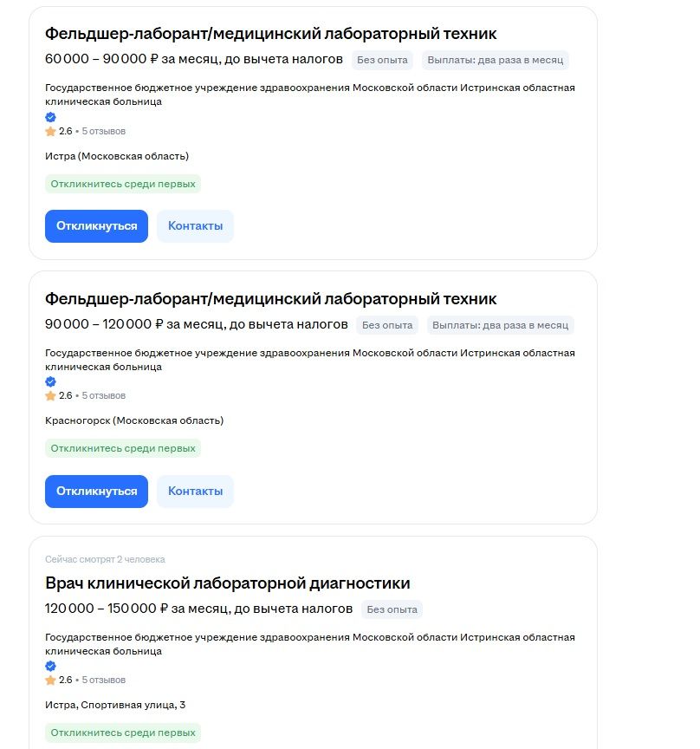The image size is (700, 749).
Task: View 5 отзывов in the Красногорск vacancy
Action: pyautogui.click(x=104, y=395)
